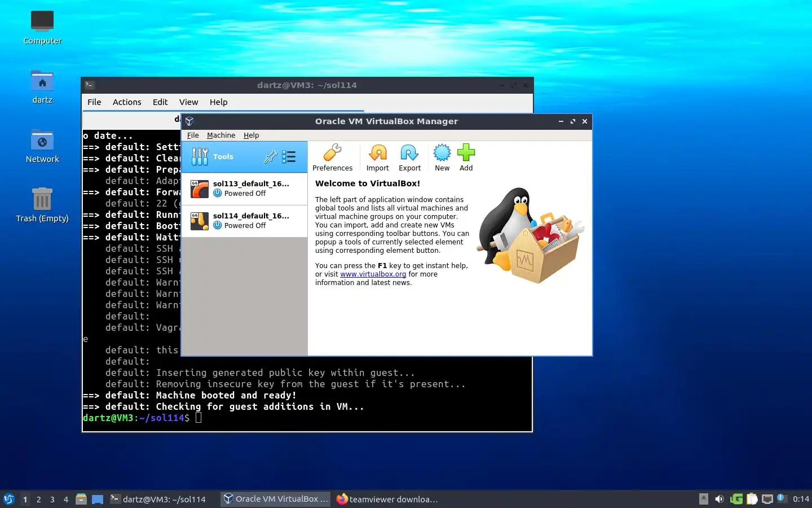Switch to workspace 1
This screenshot has width=812, height=508.
25,499
